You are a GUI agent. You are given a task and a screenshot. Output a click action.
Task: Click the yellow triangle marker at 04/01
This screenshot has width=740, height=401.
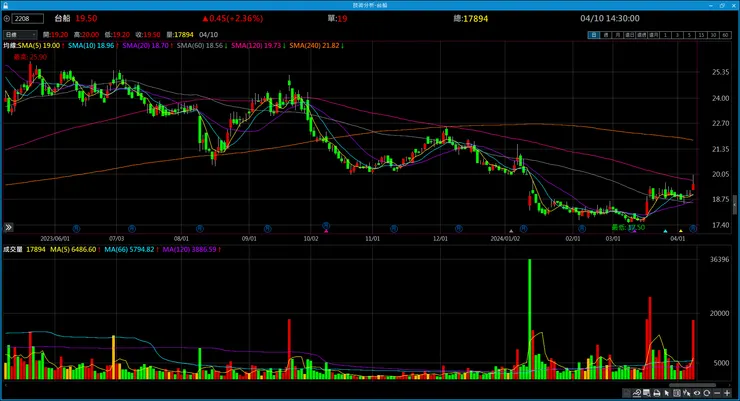coord(681,231)
